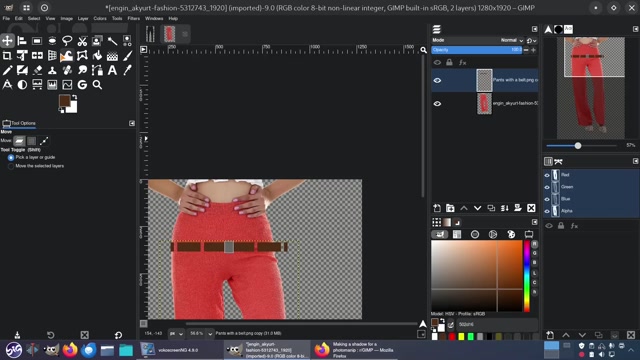
Task: Open the layer Mode dropdown showing Normal
Action: 478,40
